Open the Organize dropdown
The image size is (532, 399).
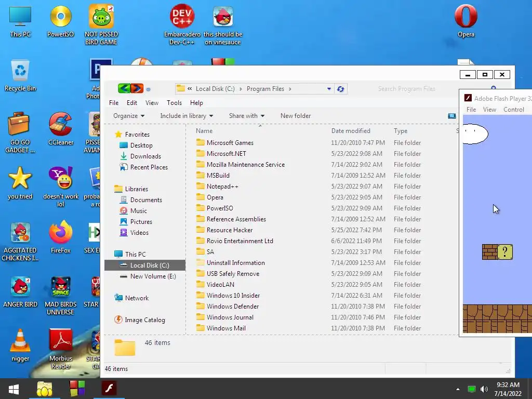pos(129,116)
